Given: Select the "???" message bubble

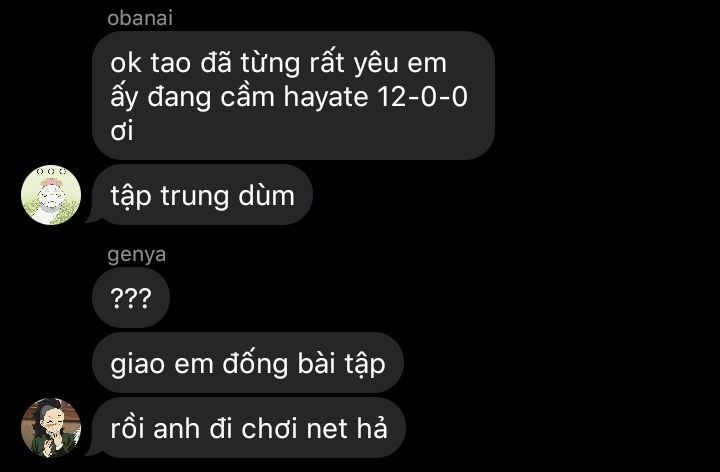Looking at the screenshot, I should (131, 298).
